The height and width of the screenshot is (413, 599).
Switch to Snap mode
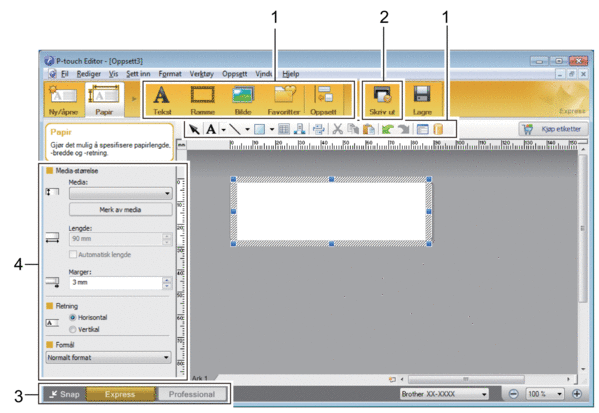point(64,394)
